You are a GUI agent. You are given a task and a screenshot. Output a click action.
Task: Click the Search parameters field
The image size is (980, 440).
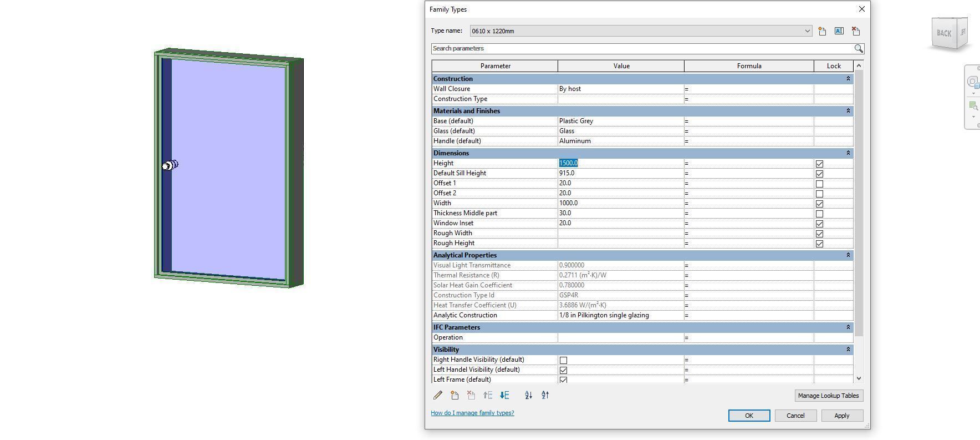(642, 49)
